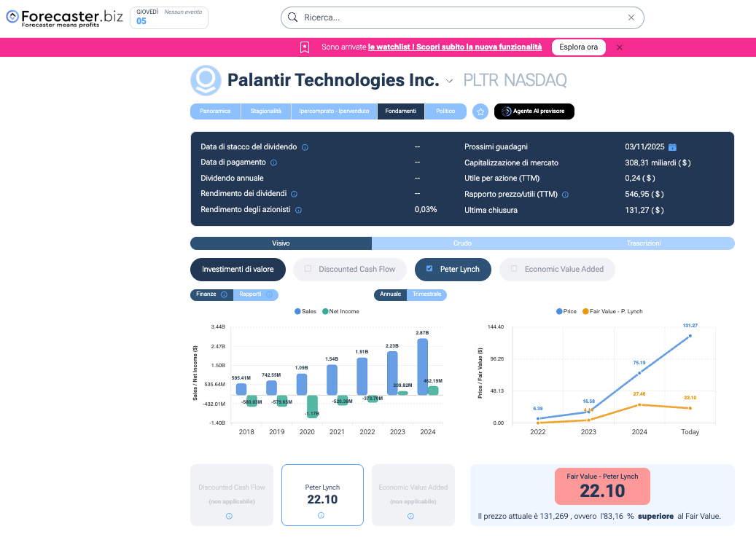Click the Ricerca search input field
This screenshot has height=537, width=756.
(459, 17)
